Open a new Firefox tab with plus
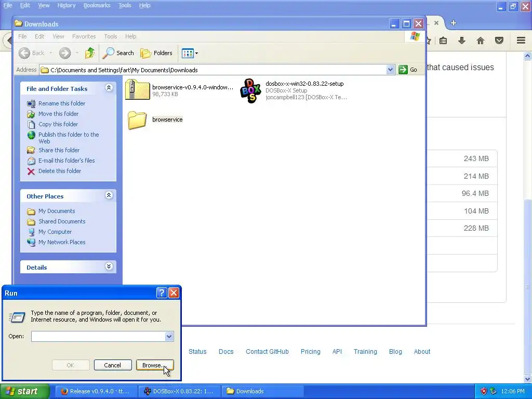The image size is (532, 399). point(454,23)
